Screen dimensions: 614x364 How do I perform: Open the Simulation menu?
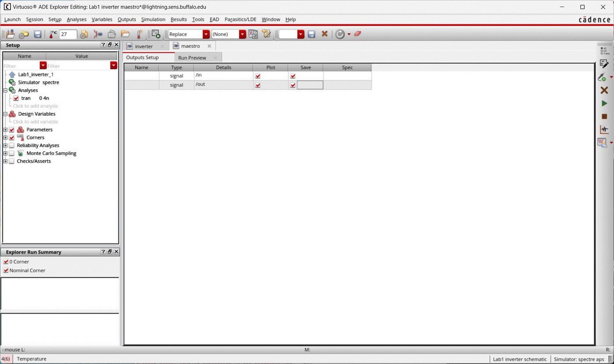153,19
